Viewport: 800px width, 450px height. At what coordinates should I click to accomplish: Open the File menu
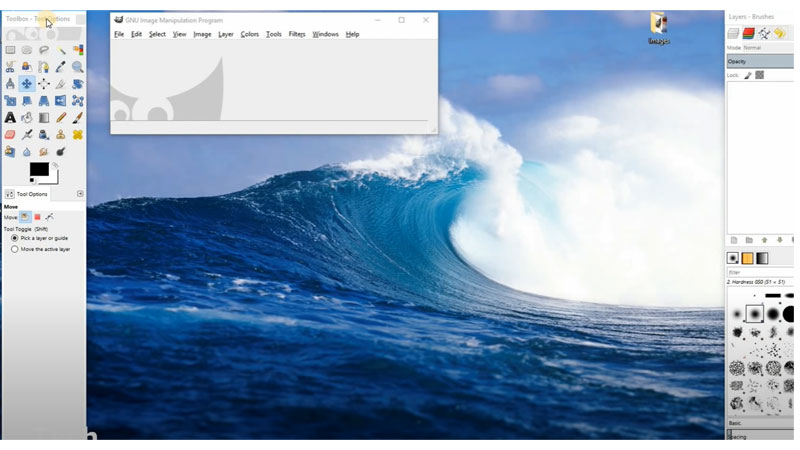click(119, 34)
